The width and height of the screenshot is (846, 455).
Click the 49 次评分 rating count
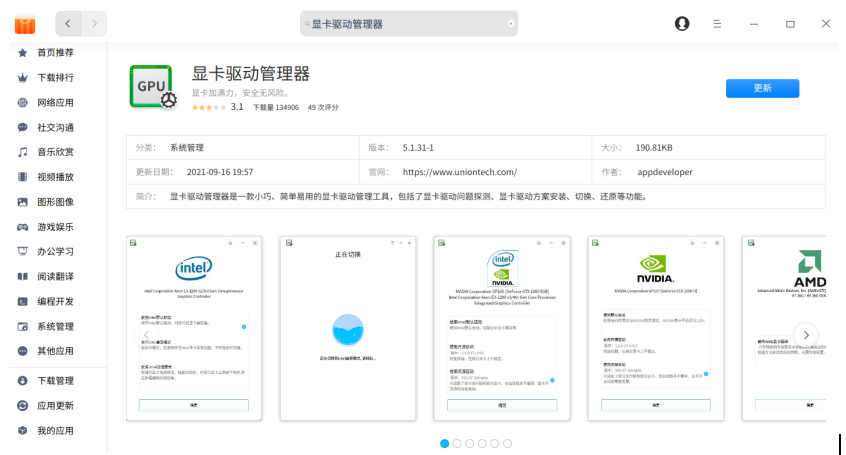(x=323, y=107)
